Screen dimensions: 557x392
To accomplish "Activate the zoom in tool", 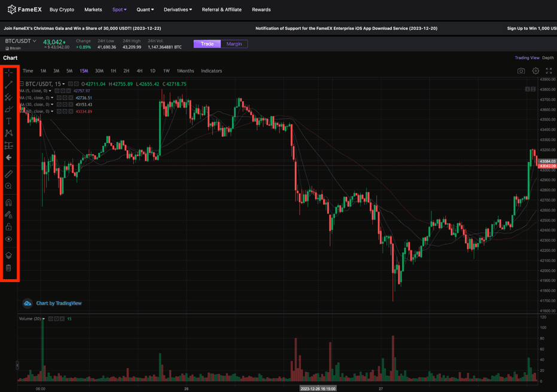I will 9,186.
